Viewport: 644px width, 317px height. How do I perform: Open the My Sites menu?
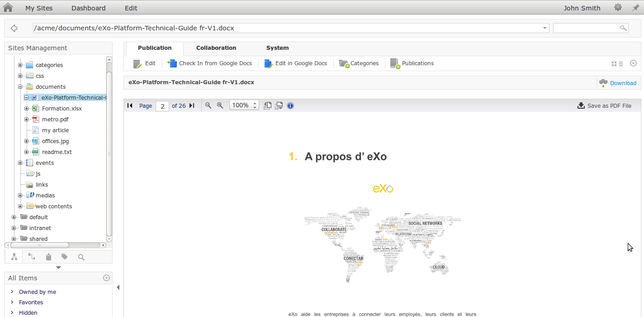pos(39,8)
